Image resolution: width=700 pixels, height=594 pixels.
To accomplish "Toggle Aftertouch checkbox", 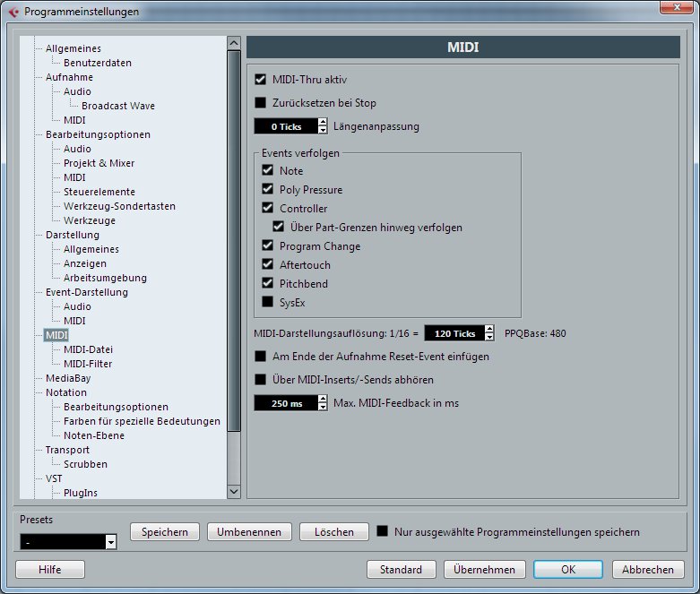I will click(267, 263).
